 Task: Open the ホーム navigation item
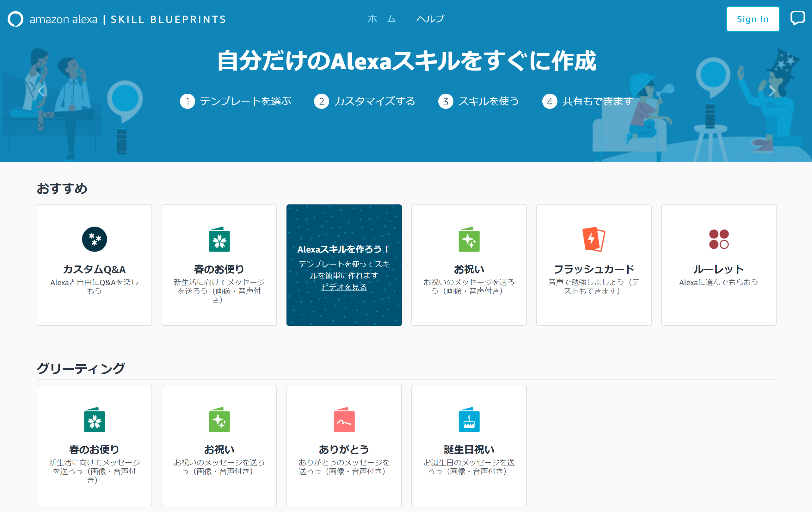(382, 19)
